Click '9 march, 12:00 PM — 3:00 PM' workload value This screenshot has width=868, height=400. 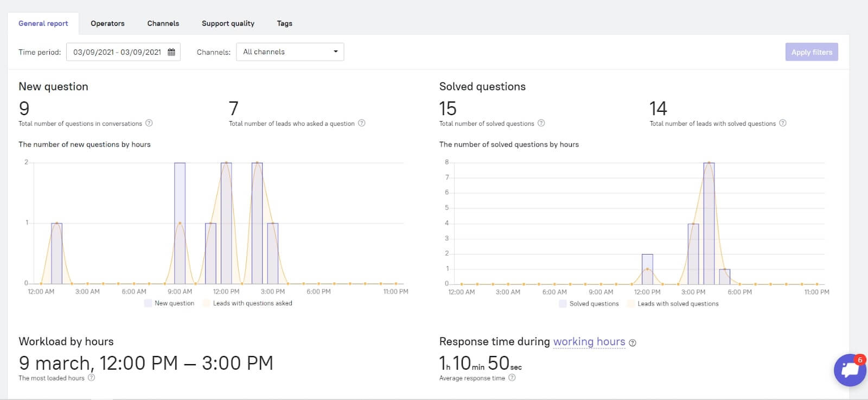[146, 363]
